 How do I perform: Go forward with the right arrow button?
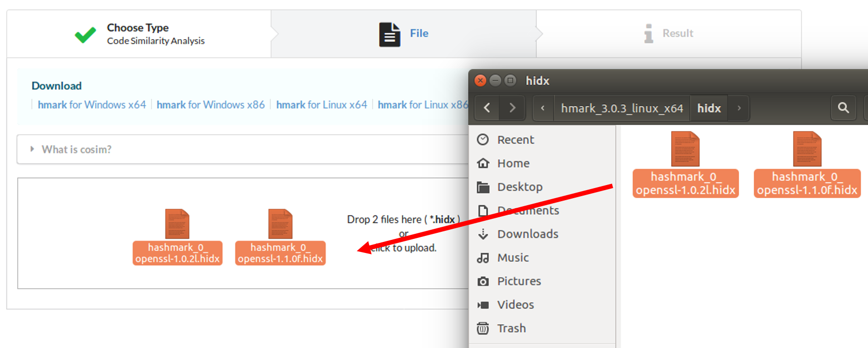tap(512, 108)
